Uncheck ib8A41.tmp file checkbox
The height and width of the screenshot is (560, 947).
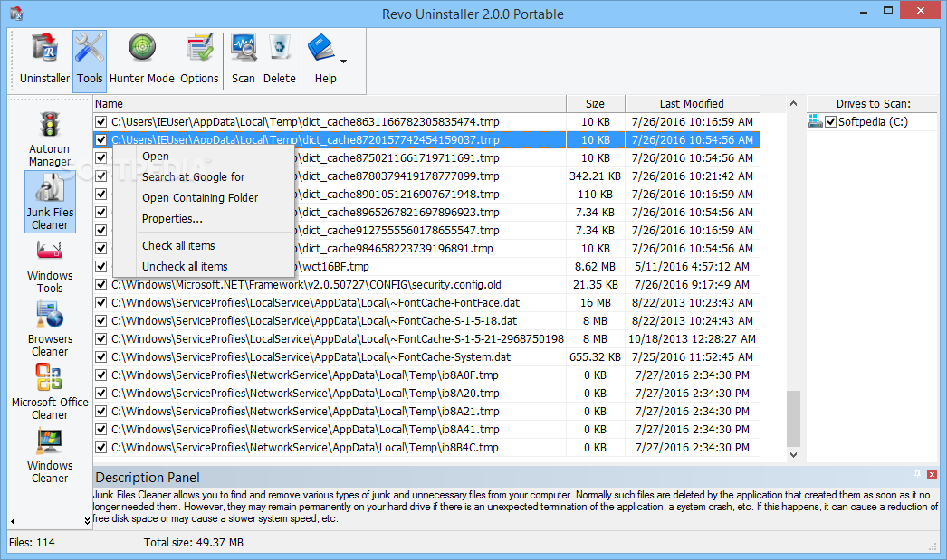click(100, 430)
